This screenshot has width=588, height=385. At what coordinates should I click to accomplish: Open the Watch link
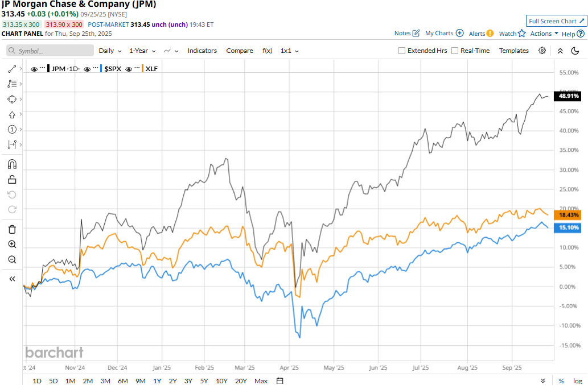click(x=508, y=34)
